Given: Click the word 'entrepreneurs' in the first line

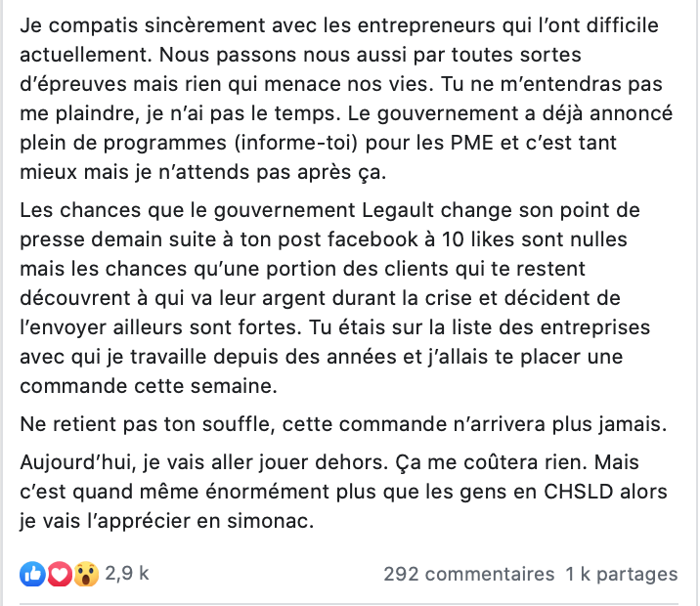Looking at the screenshot, I should coord(426,25).
